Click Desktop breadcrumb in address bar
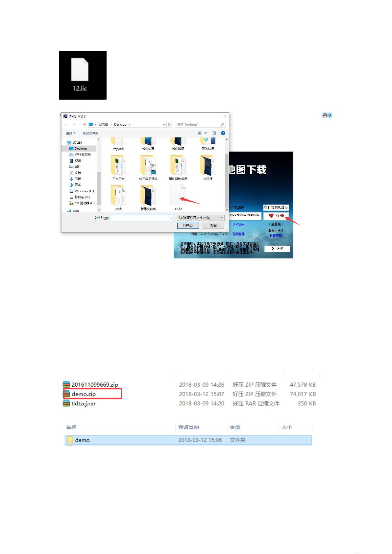Viewport: 392px width, 554px height. (120, 125)
